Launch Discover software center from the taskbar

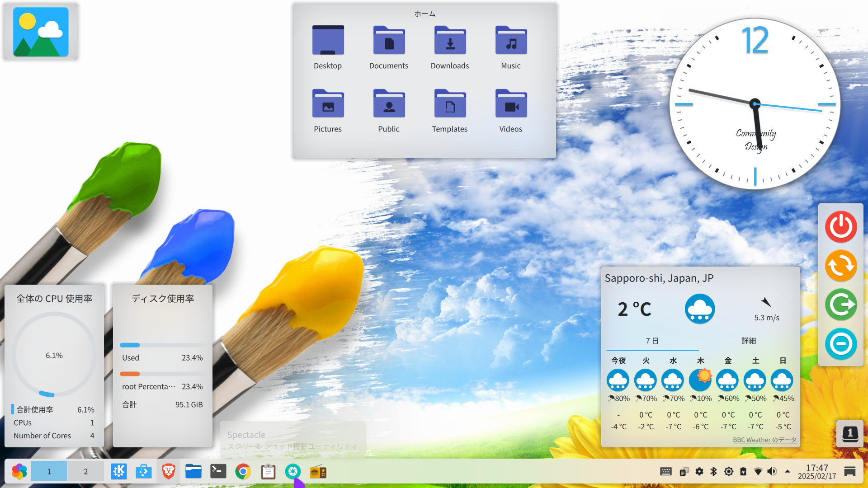click(x=144, y=472)
